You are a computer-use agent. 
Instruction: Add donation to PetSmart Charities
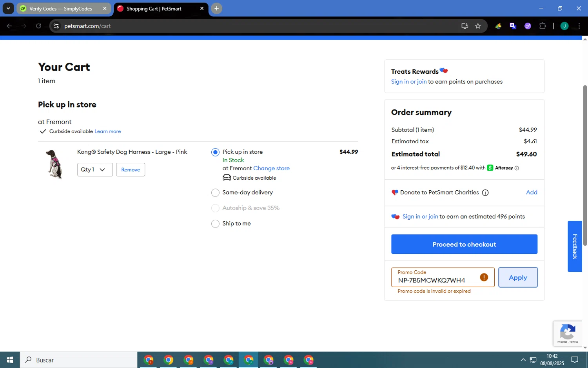532,192
